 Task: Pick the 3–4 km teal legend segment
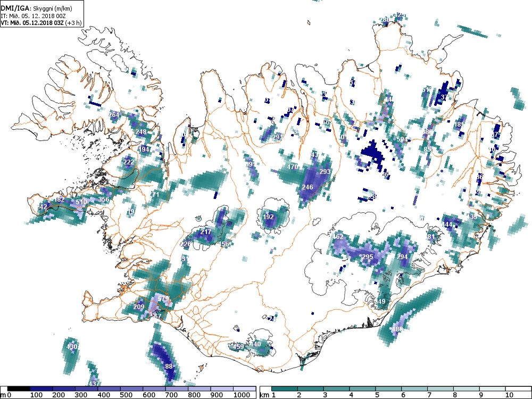coord(337,389)
